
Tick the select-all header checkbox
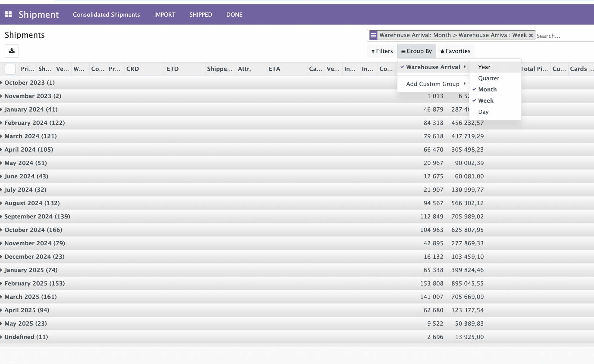pos(10,69)
